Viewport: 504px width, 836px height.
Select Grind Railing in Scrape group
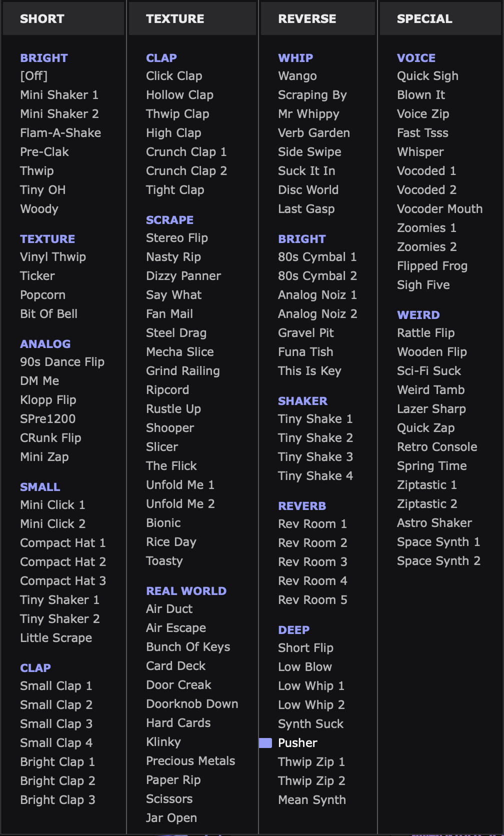[183, 371]
